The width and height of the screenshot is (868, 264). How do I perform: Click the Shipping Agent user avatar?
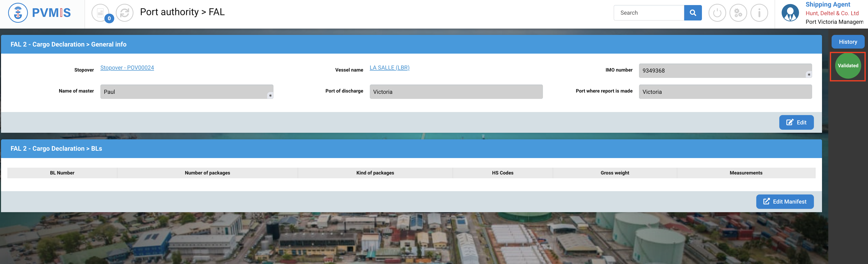point(790,13)
